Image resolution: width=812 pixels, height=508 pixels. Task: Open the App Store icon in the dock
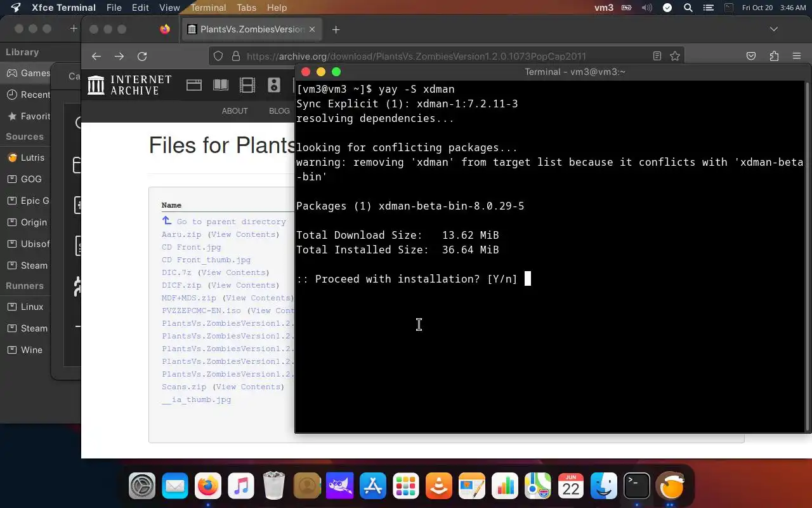click(x=373, y=487)
